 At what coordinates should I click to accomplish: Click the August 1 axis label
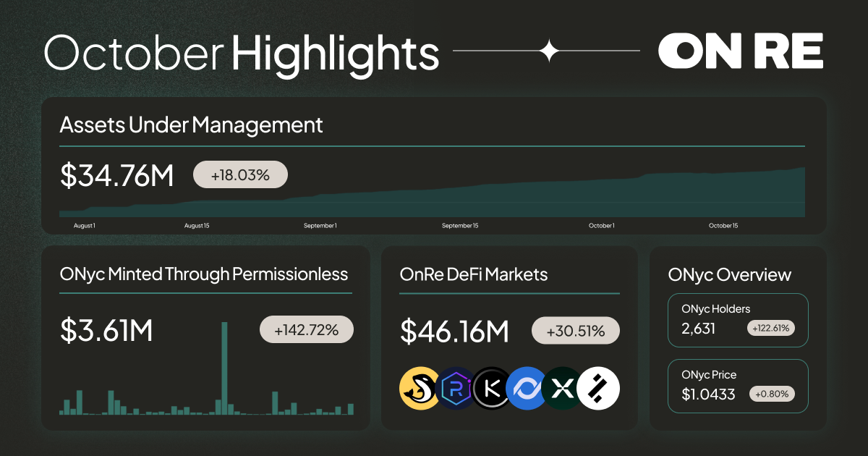[x=84, y=227]
